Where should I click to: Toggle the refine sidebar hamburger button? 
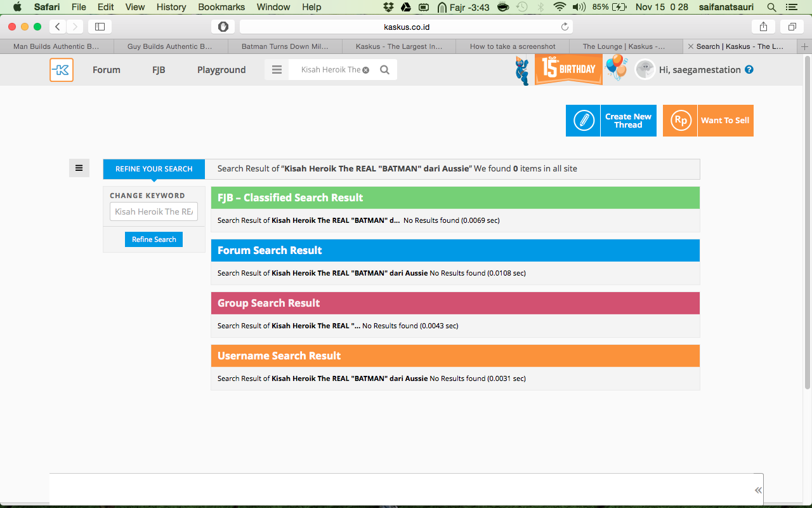click(x=79, y=168)
